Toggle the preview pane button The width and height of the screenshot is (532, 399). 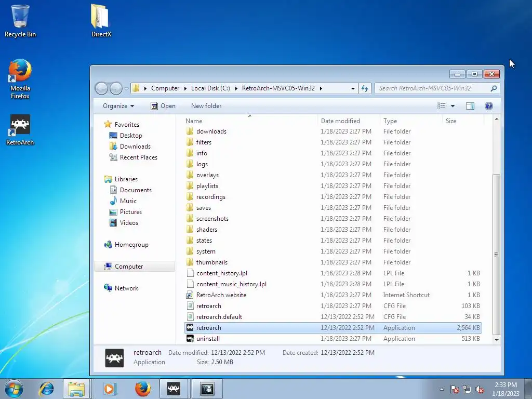(x=470, y=106)
